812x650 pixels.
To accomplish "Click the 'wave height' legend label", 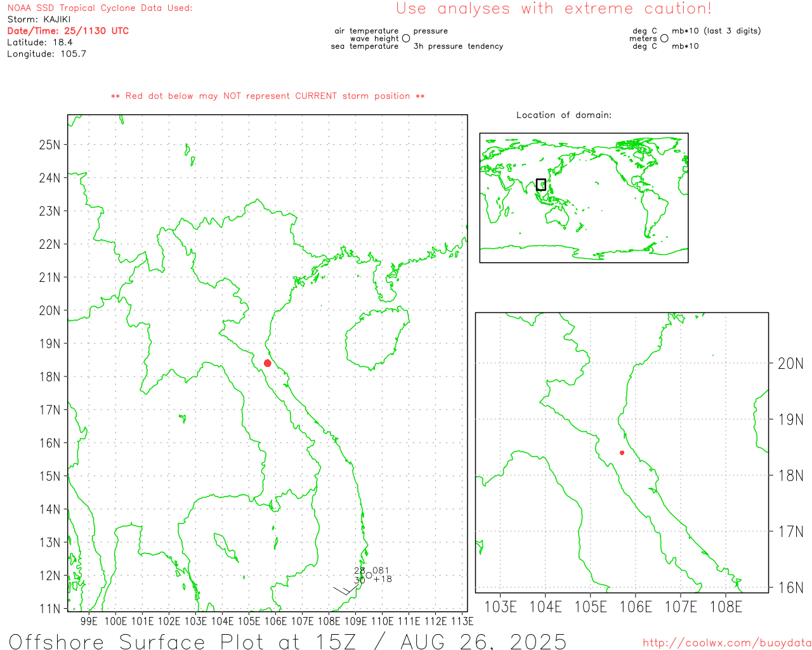I will coord(374,39).
